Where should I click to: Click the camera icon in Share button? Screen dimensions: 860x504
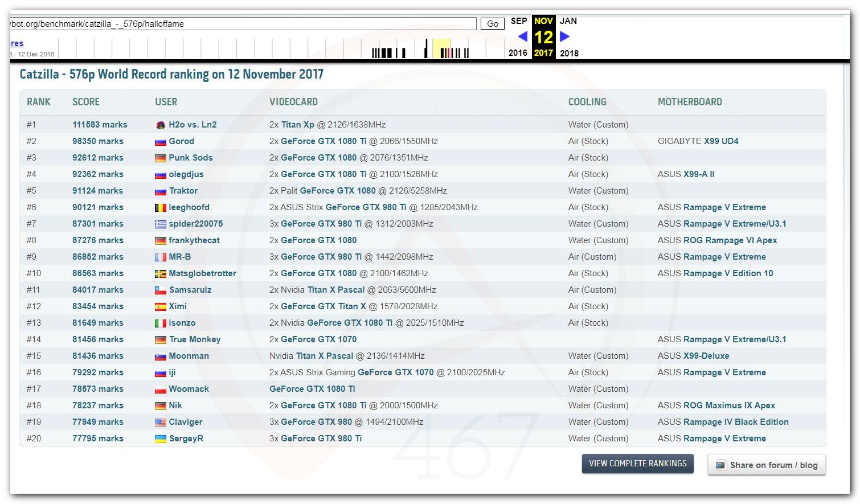[x=721, y=465]
